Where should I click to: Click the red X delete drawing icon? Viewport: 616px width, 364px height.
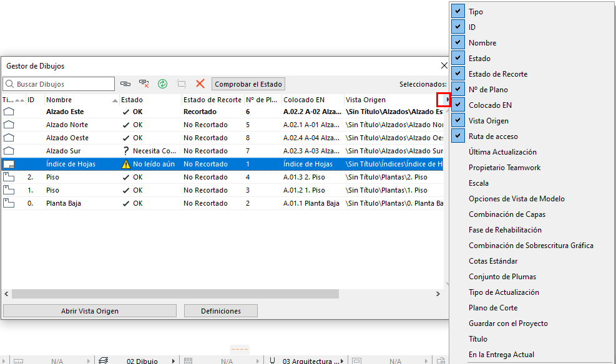(x=200, y=84)
